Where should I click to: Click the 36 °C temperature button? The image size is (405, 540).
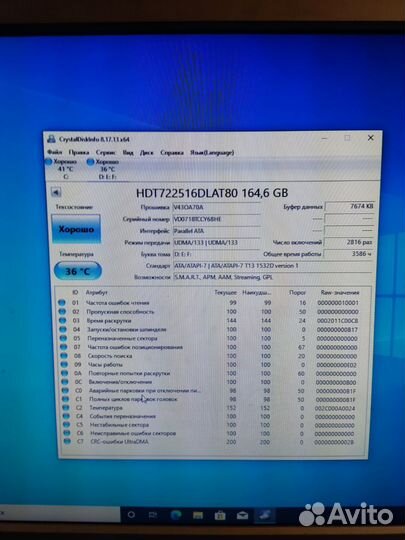(x=78, y=271)
